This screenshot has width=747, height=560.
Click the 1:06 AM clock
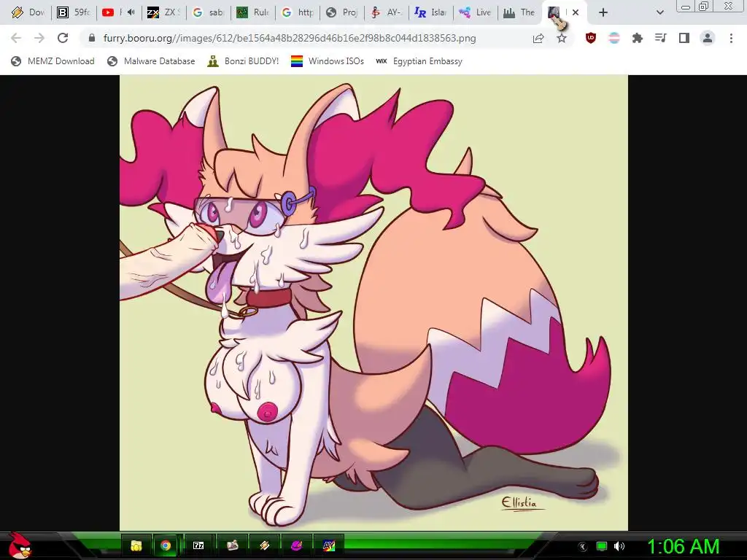[683, 546]
